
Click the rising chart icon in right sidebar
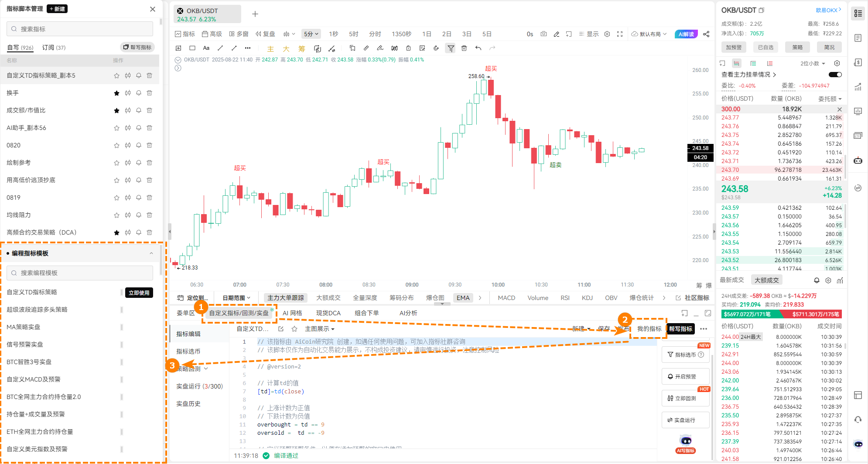(858, 87)
